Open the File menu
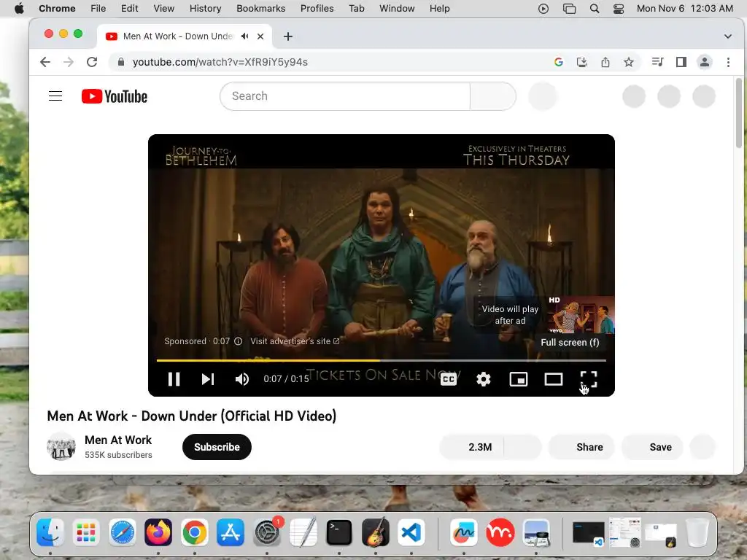Viewport: 747px width, 560px height. [x=98, y=9]
